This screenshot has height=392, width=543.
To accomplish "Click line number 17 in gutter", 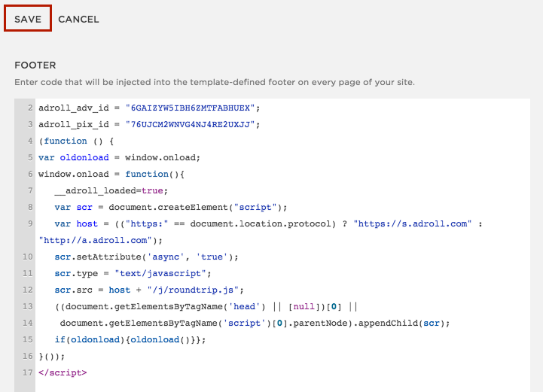I will point(28,372).
